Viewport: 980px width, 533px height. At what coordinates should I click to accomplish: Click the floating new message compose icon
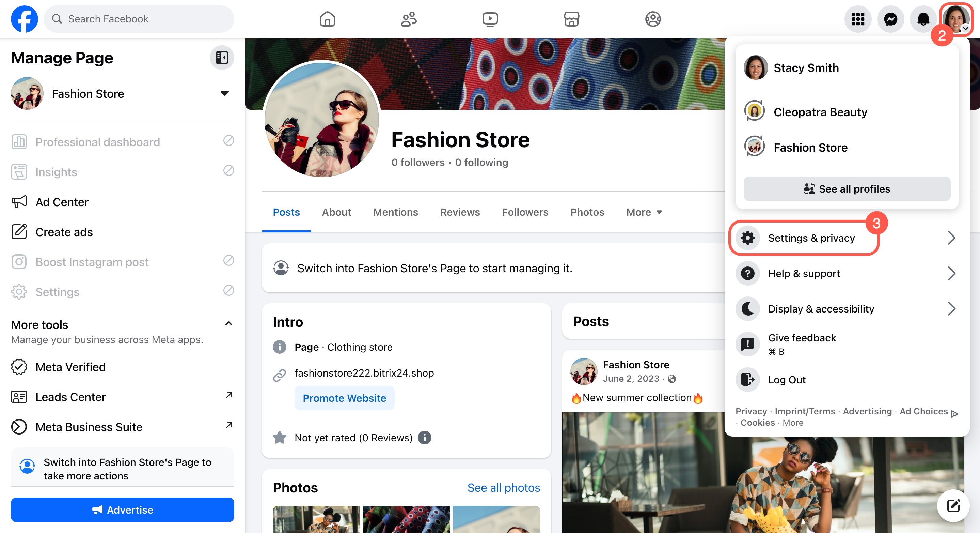pyautogui.click(x=953, y=506)
